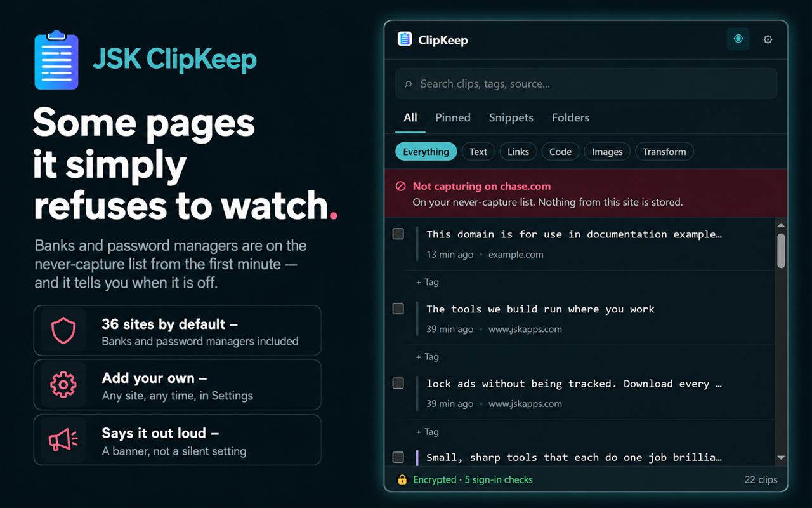
Task: Click the 'JSK ClipKeep' brand title
Action: pyautogui.click(x=174, y=60)
